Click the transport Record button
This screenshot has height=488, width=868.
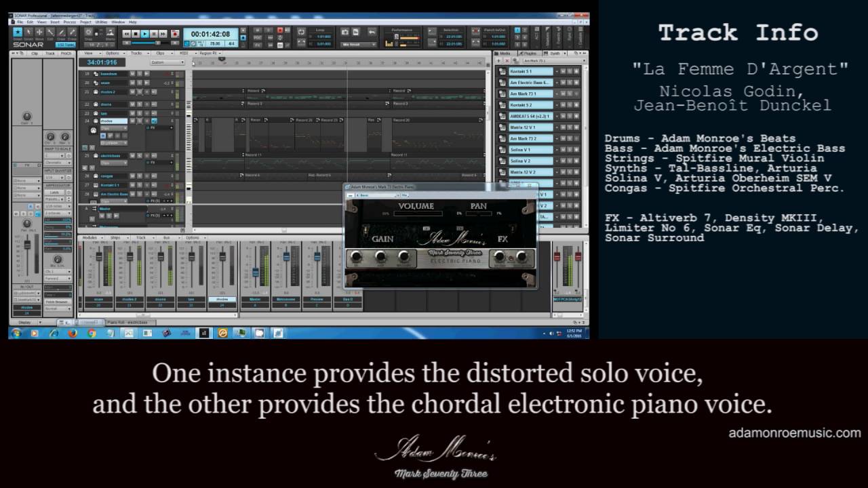[x=175, y=34]
